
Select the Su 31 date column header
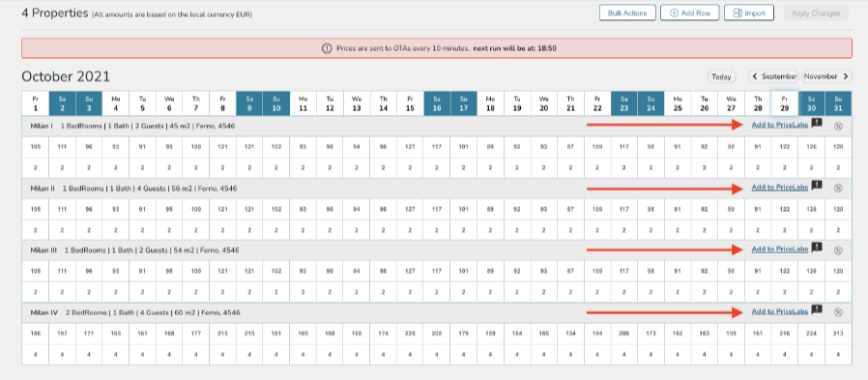click(x=838, y=103)
